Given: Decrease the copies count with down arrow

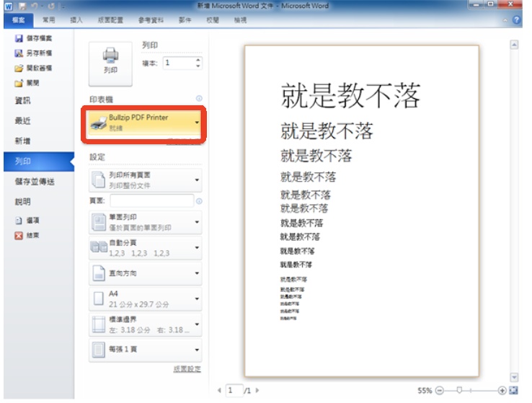Looking at the screenshot, I should click(198, 66).
